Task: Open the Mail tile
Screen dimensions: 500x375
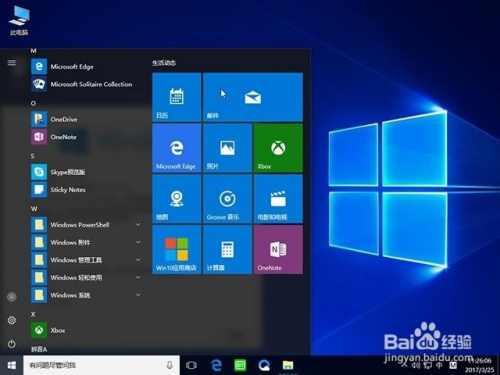Action: [253, 97]
